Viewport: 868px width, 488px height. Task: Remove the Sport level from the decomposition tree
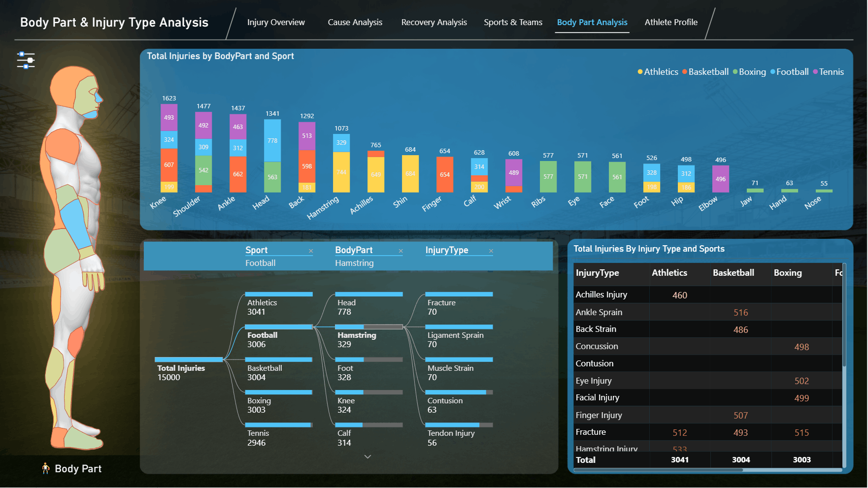[x=311, y=251]
